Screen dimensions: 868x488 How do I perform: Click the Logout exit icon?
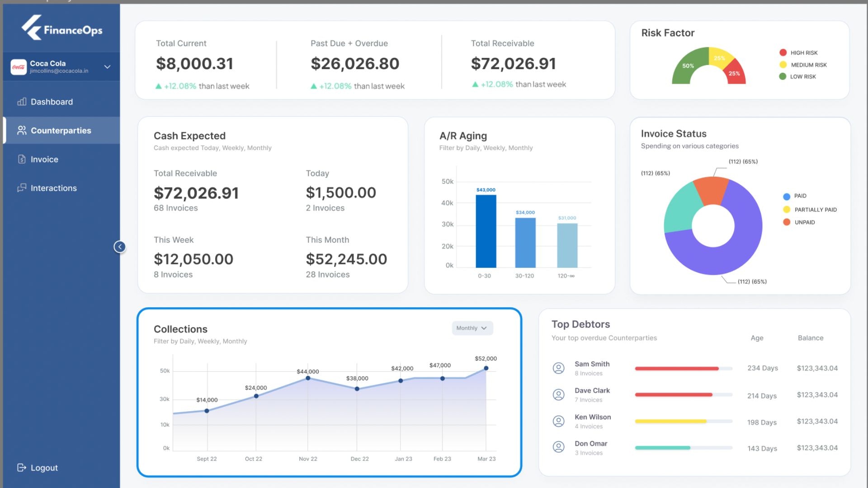[22, 468]
